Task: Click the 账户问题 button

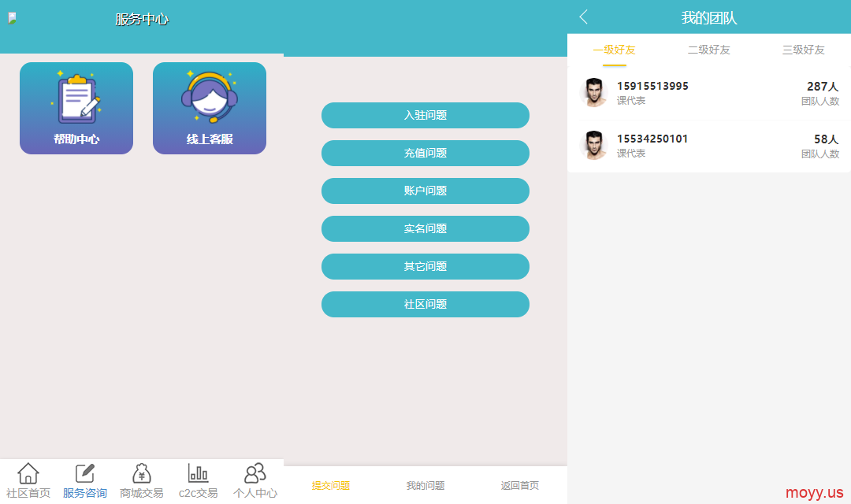Action: pos(425,191)
